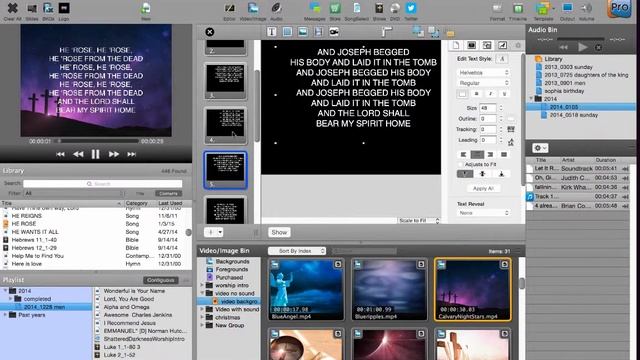Open the Timeline toolbar icon

click(518, 8)
